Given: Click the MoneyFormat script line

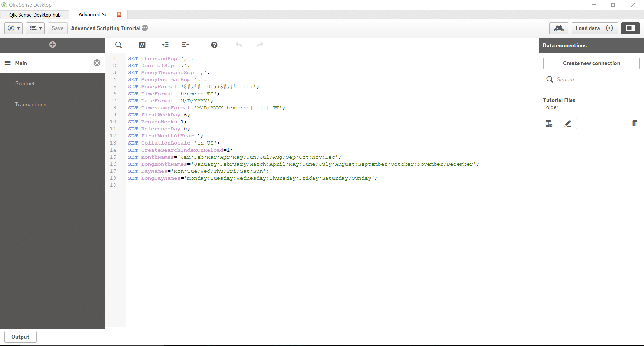Looking at the screenshot, I should pyautogui.click(x=194, y=87).
